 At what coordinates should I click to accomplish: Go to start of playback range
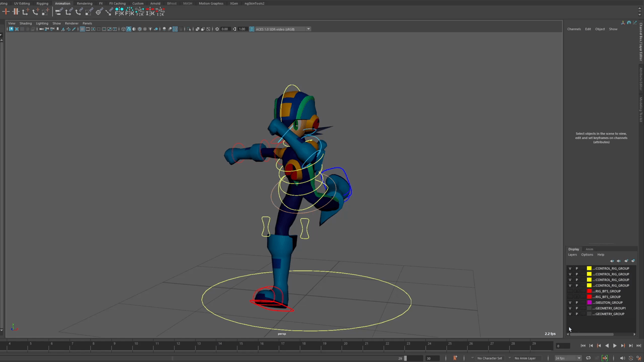click(583, 345)
